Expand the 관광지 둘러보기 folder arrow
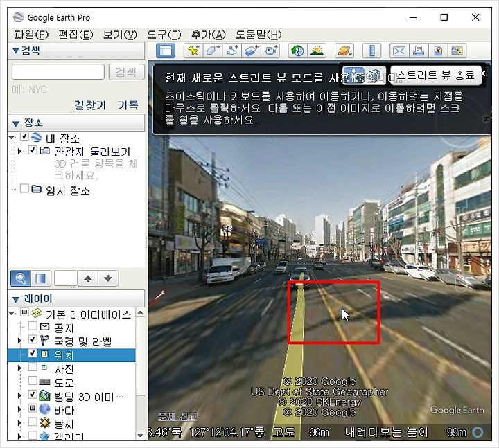 [x=19, y=151]
